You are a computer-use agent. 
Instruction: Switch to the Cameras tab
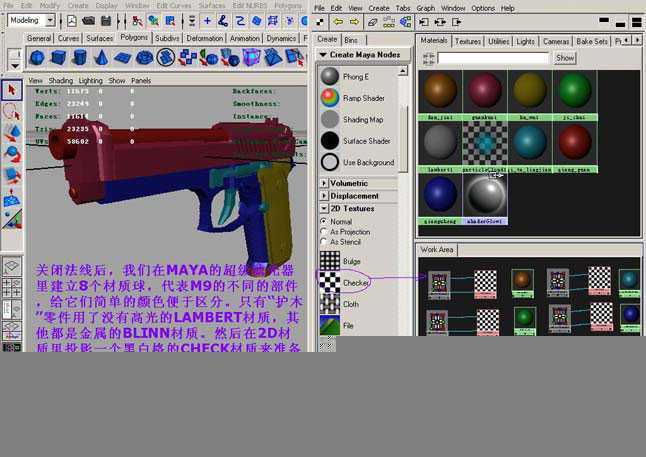point(556,41)
